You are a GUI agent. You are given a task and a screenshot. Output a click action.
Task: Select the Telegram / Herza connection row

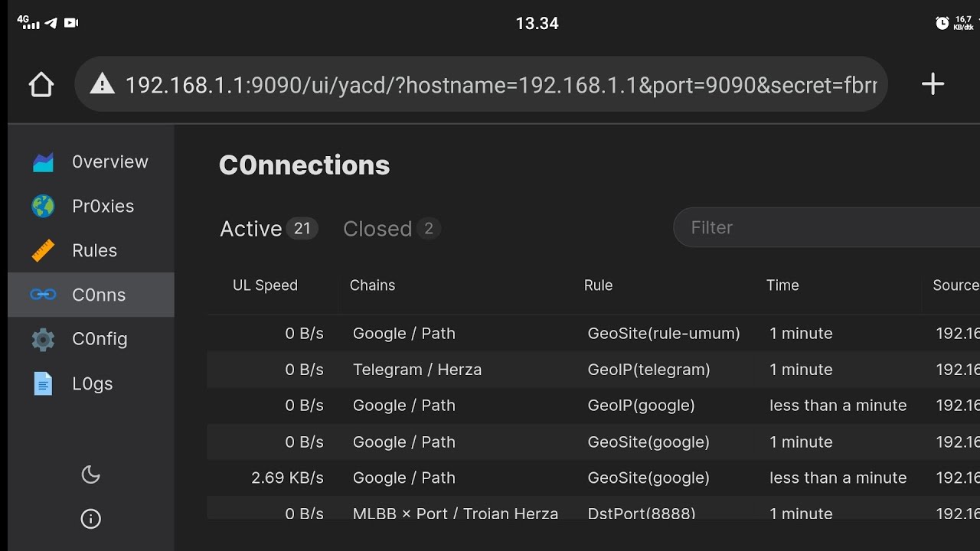click(x=417, y=370)
